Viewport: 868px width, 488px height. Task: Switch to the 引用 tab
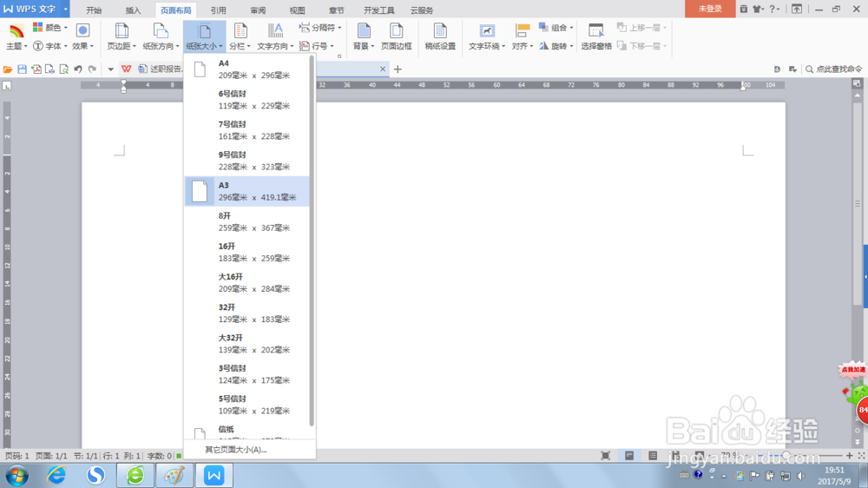218,10
